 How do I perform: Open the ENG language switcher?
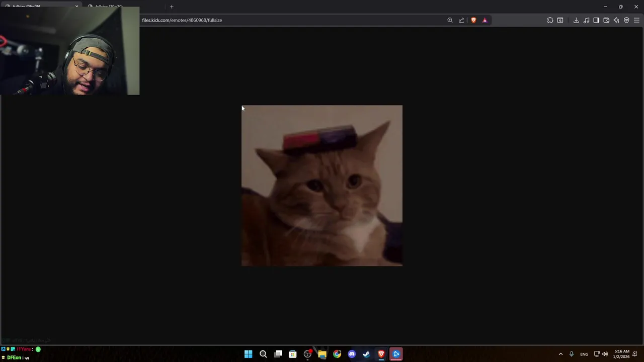[584, 354]
